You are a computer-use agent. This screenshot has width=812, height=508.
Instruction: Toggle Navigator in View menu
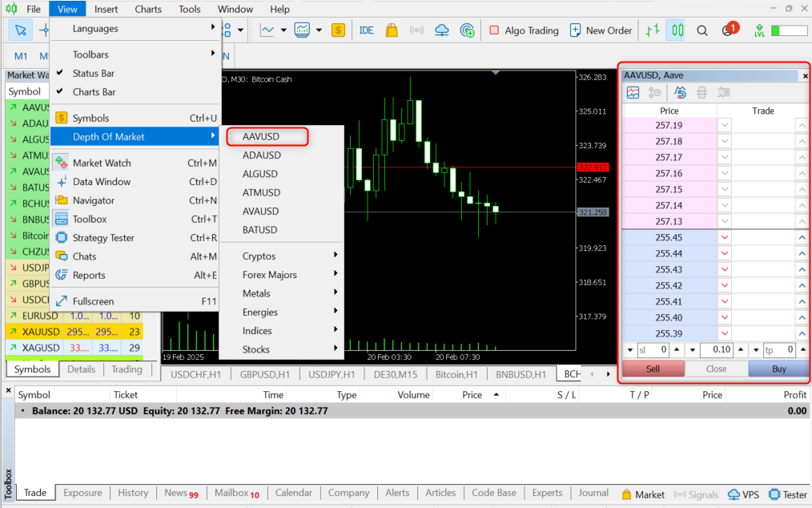click(135, 200)
